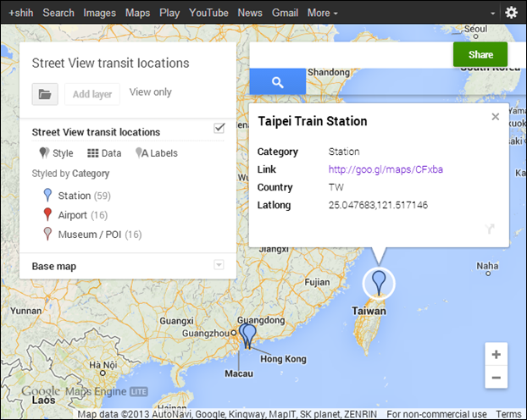Viewport: 527px width, 420px height.
Task: Open Labels settings for the layer
Action: [156, 153]
